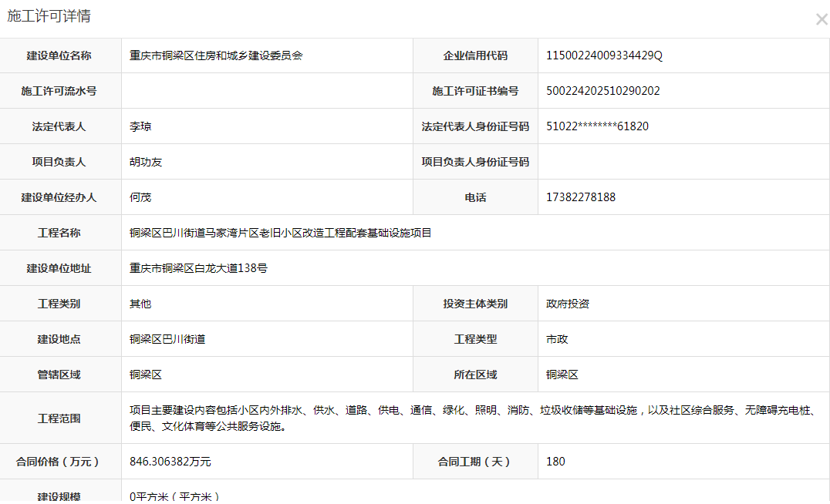Select the project name starting with 铜梁区巴川街道马家湾
The width and height of the screenshot is (830, 504).
281,233
